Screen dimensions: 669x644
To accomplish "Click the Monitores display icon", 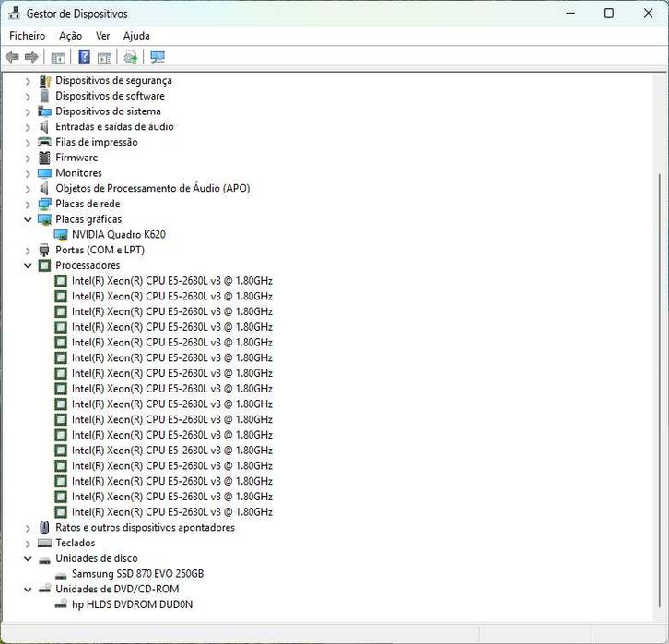I will click(x=44, y=173).
